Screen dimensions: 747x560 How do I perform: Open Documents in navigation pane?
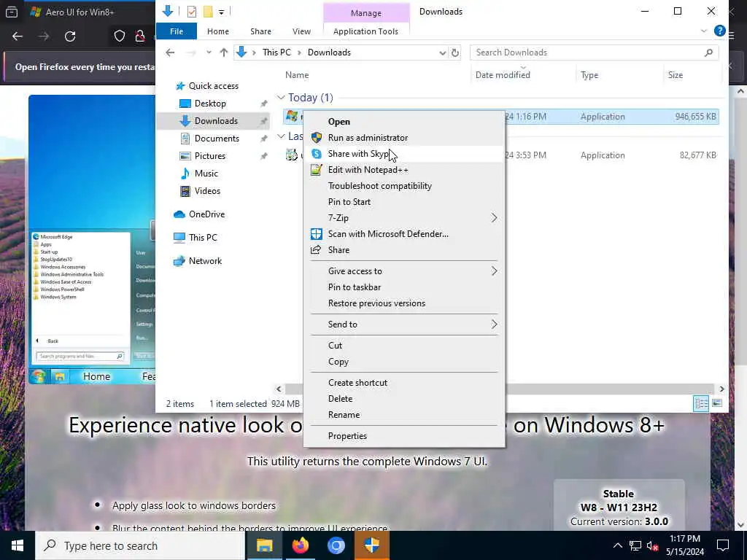[x=216, y=139]
